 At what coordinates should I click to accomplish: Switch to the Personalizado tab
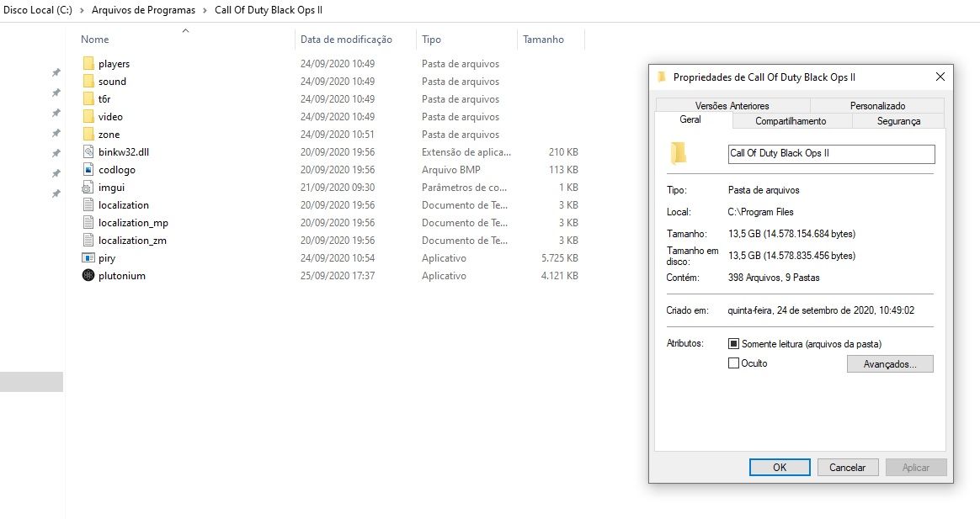(x=877, y=105)
